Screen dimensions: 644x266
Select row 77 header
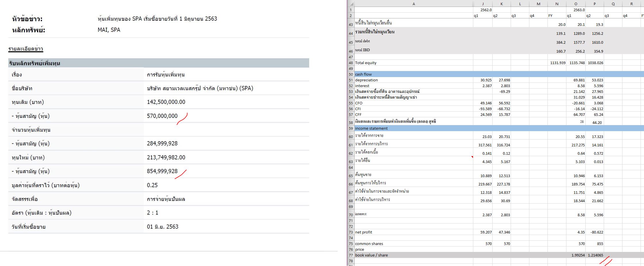click(x=351, y=255)
